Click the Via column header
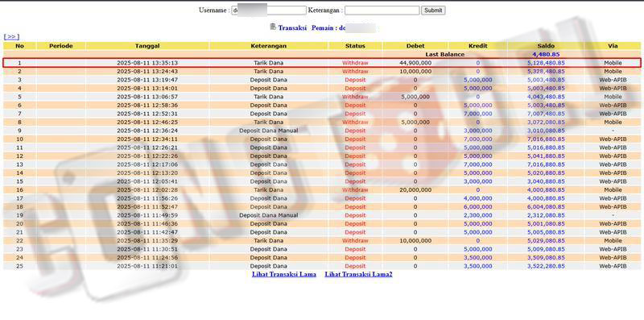This screenshot has width=644, height=320. point(613,46)
